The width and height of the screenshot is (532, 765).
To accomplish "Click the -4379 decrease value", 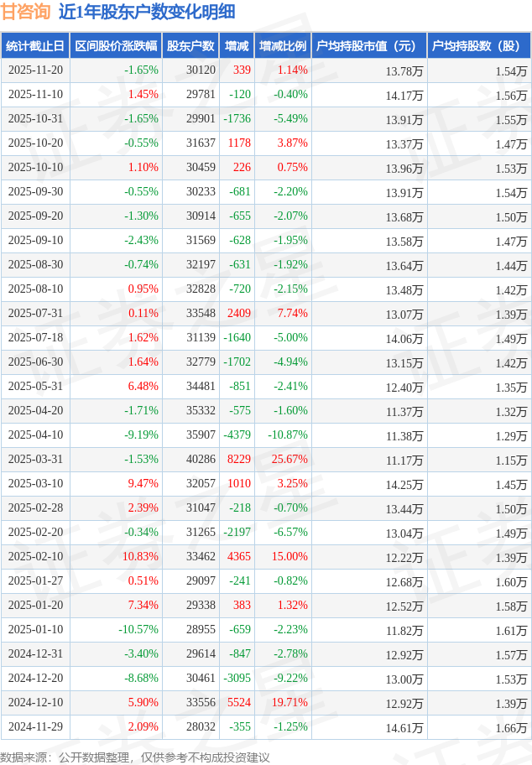I will (x=237, y=435).
